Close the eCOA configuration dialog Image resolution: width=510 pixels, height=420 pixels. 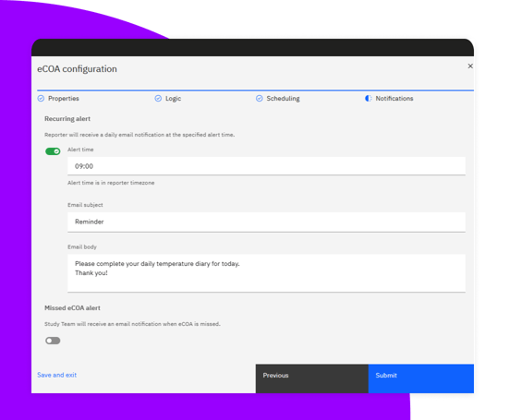[470, 66]
